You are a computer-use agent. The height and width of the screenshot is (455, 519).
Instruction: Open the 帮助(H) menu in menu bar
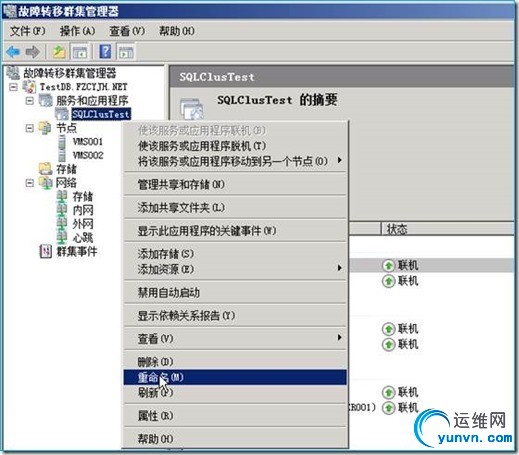(x=177, y=31)
